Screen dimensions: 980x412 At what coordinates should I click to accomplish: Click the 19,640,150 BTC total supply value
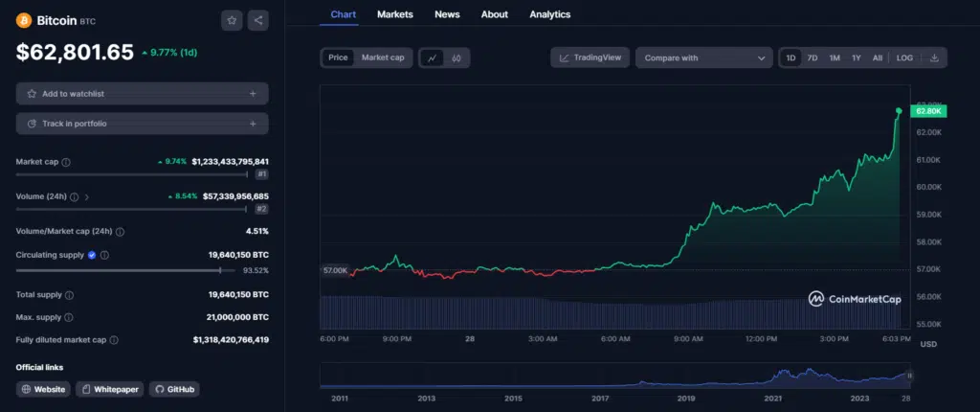coord(238,295)
